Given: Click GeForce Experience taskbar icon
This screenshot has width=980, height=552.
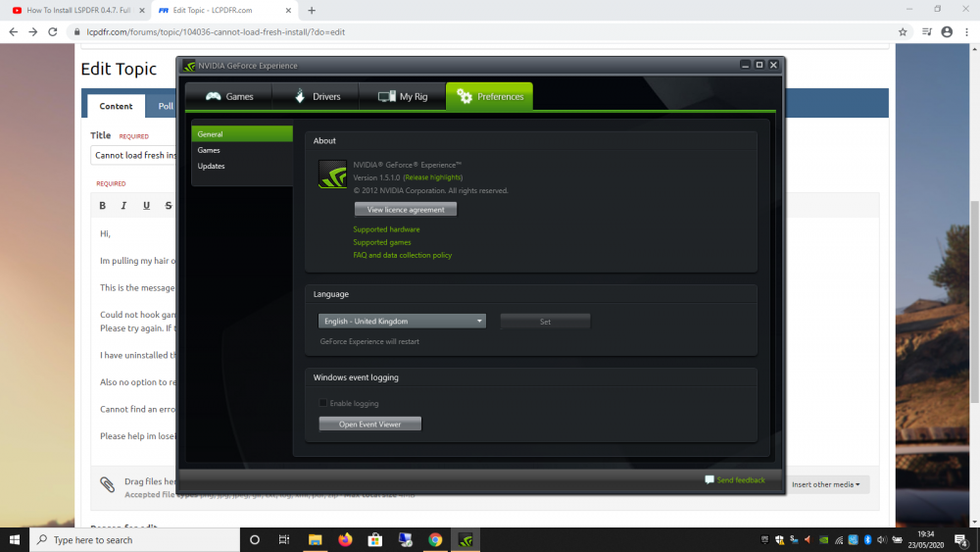Looking at the screenshot, I should 465,539.
